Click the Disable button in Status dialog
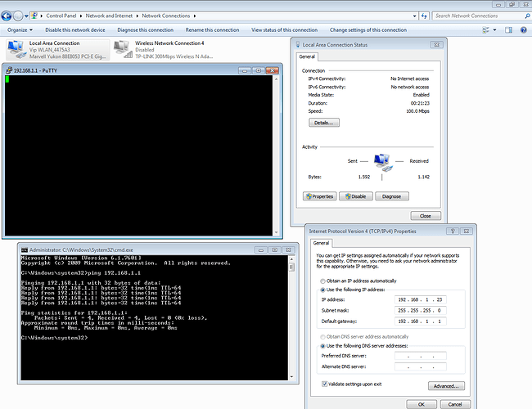This screenshot has width=532, height=409. pos(356,196)
